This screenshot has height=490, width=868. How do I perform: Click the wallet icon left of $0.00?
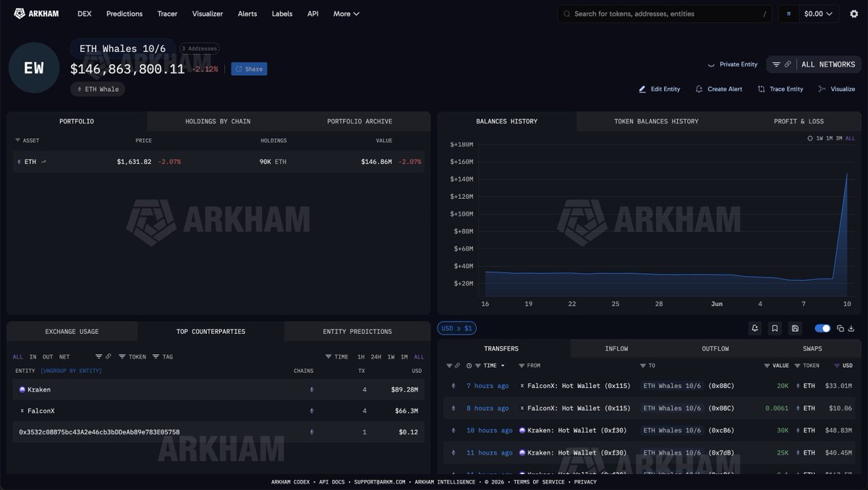pos(789,14)
